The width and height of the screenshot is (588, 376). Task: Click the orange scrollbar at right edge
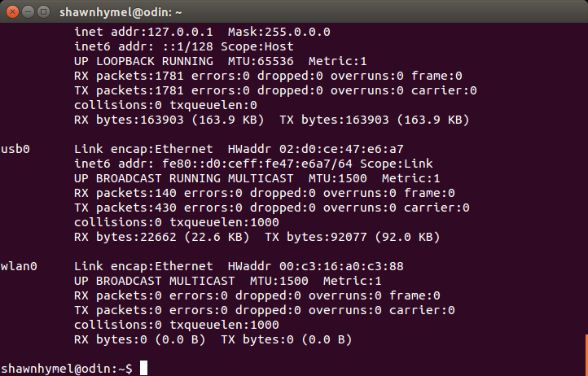[586, 355]
